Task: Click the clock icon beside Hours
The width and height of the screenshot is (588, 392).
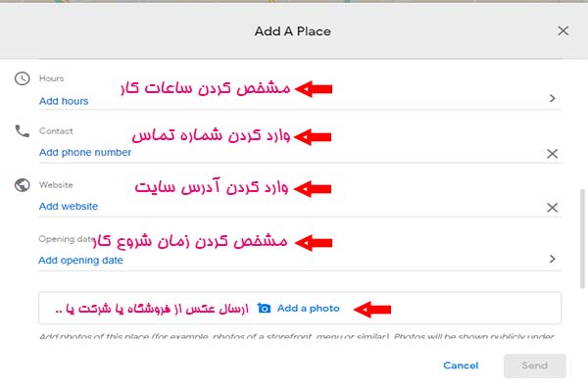Action: (23, 79)
